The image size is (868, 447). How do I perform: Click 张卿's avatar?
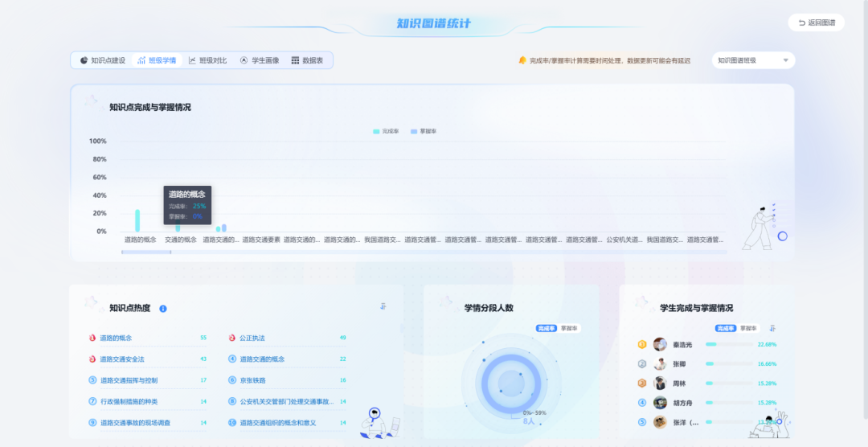coord(659,364)
